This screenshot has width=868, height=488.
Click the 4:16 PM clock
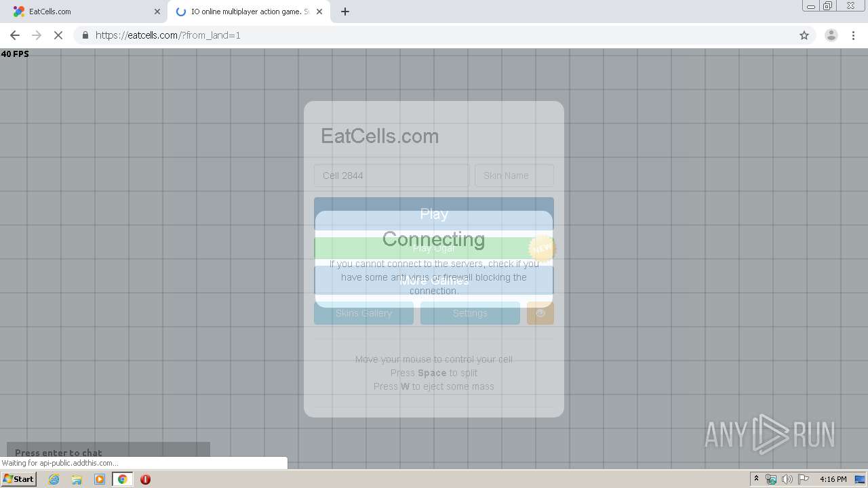[833, 479]
